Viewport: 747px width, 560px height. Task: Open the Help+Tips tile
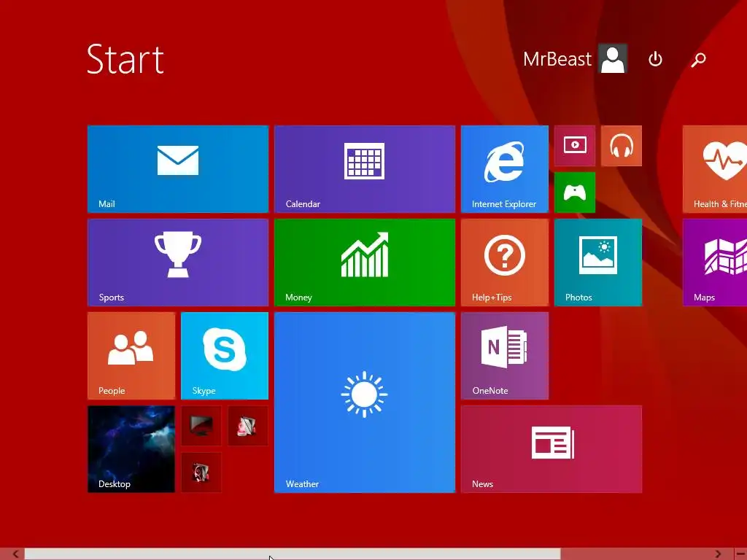coord(505,262)
